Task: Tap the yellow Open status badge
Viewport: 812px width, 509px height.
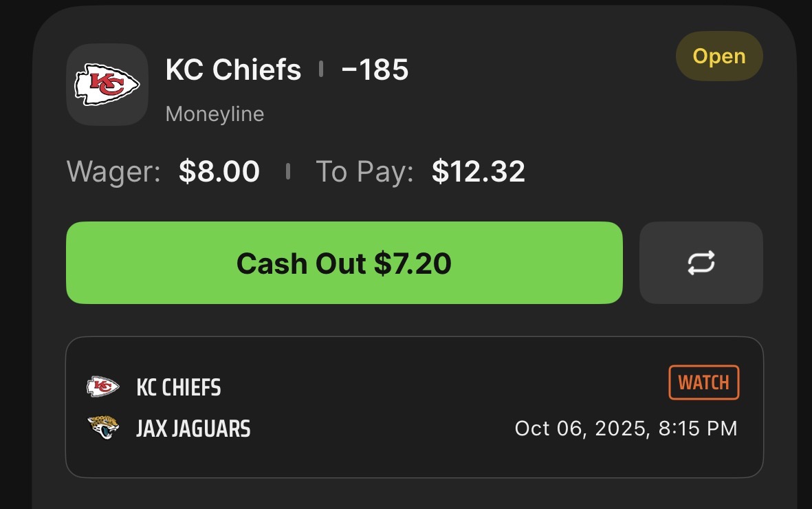Action: [718, 56]
